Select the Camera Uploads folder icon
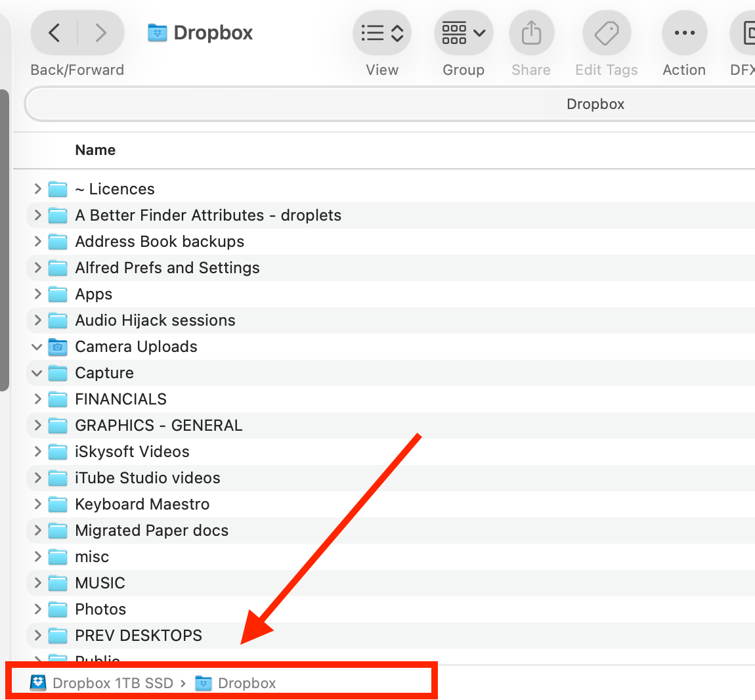Image resolution: width=755 pixels, height=700 pixels. coord(58,346)
